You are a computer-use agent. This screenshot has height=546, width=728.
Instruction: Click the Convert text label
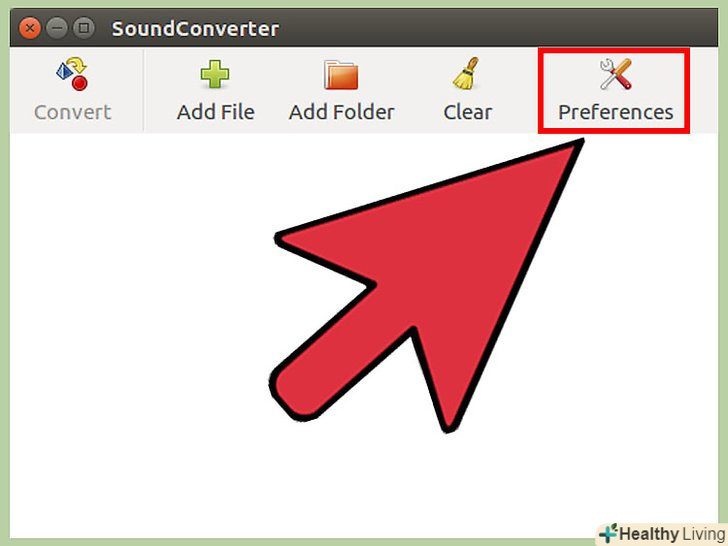click(x=72, y=112)
